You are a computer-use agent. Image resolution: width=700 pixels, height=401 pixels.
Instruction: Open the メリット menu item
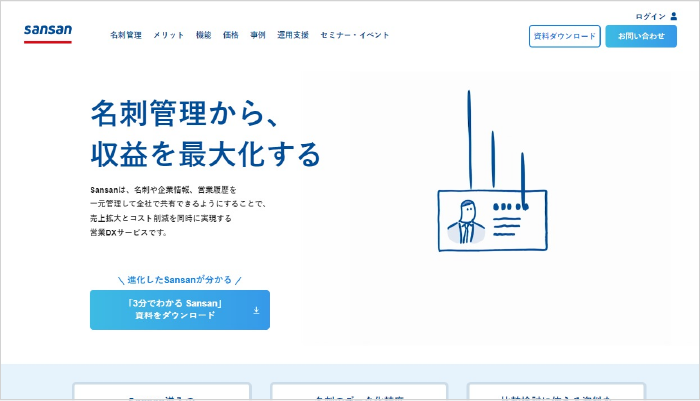click(168, 35)
